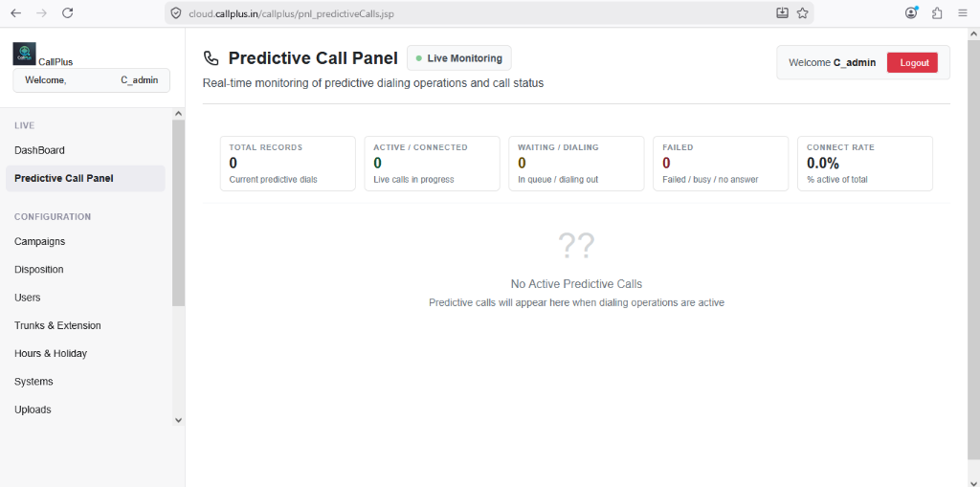
Task: Click the Live Monitoring status badge
Action: pyautogui.click(x=458, y=58)
